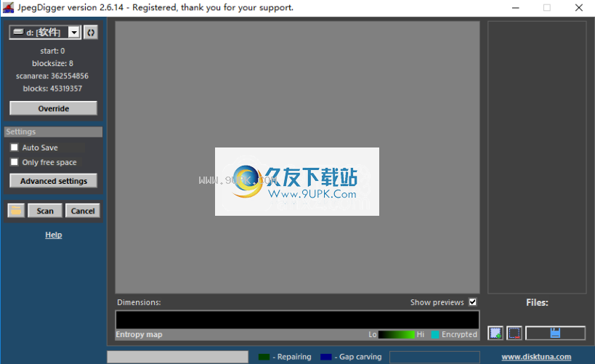The width and height of the screenshot is (595, 364).
Task: Click the 'Files:' label
Action: 537,302
